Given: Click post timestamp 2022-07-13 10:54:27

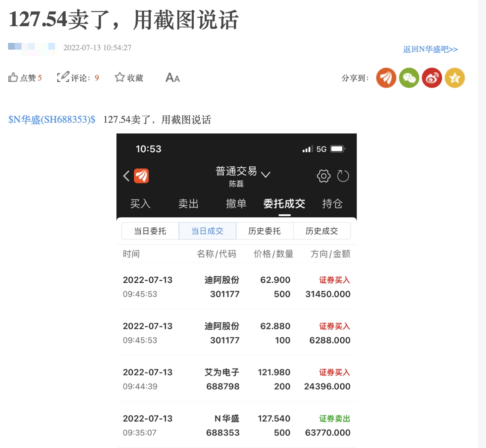Looking at the screenshot, I should (97, 48).
